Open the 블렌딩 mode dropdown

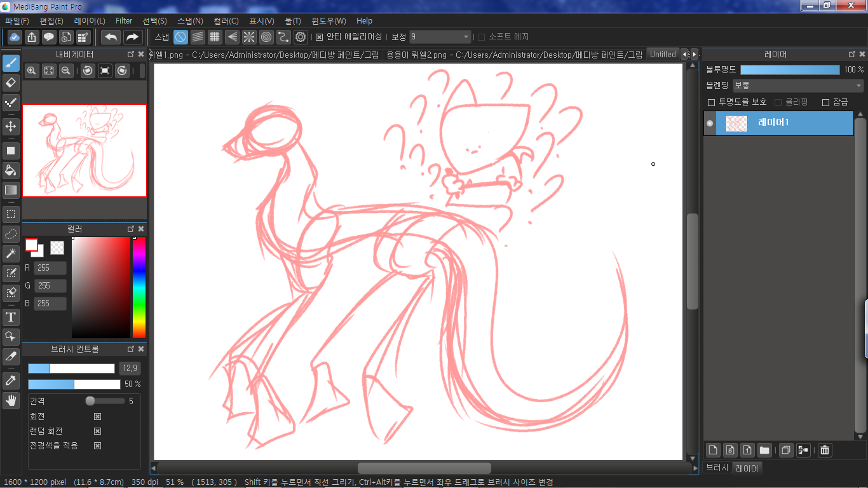click(x=798, y=85)
